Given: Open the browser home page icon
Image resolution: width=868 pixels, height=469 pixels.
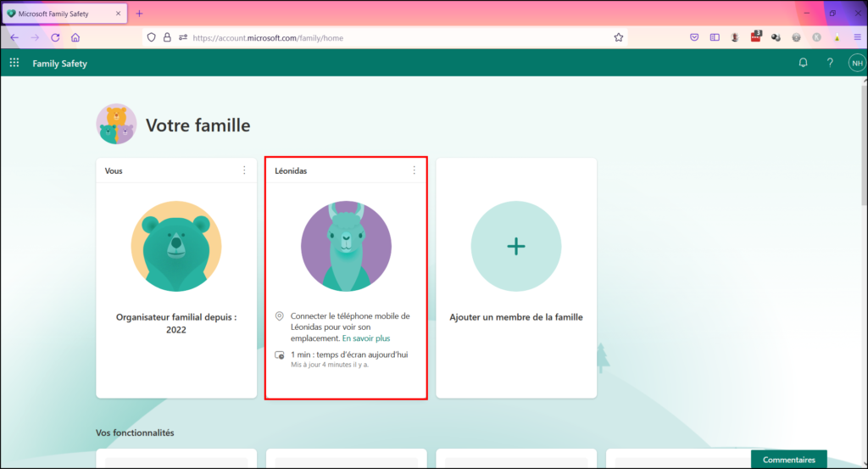Looking at the screenshot, I should point(75,37).
